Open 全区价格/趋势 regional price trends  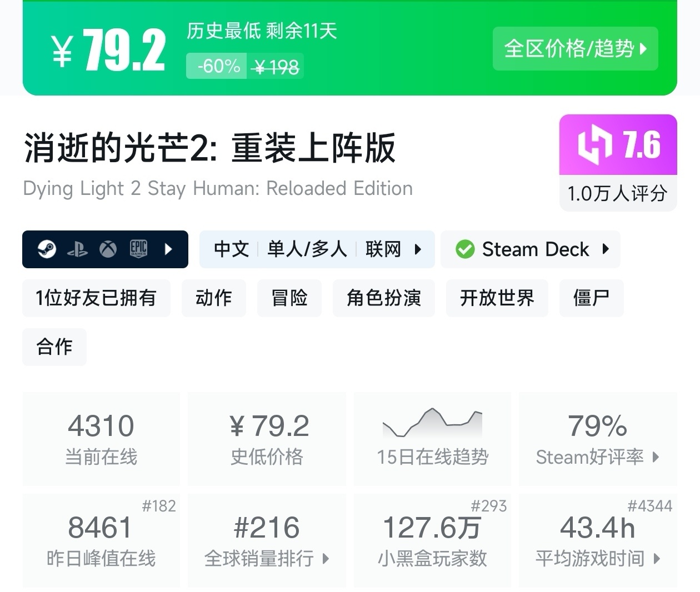click(x=575, y=49)
